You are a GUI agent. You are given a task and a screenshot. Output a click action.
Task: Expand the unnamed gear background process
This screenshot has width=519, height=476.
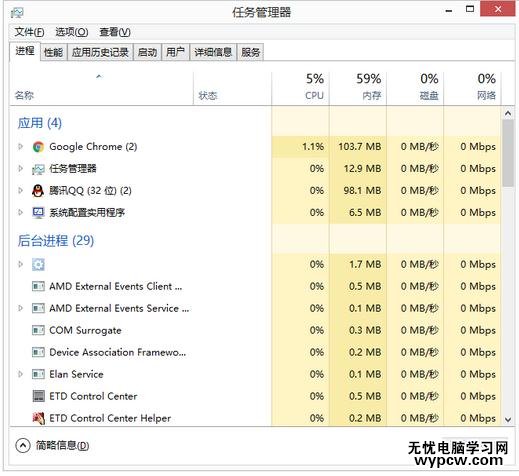coord(20,264)
